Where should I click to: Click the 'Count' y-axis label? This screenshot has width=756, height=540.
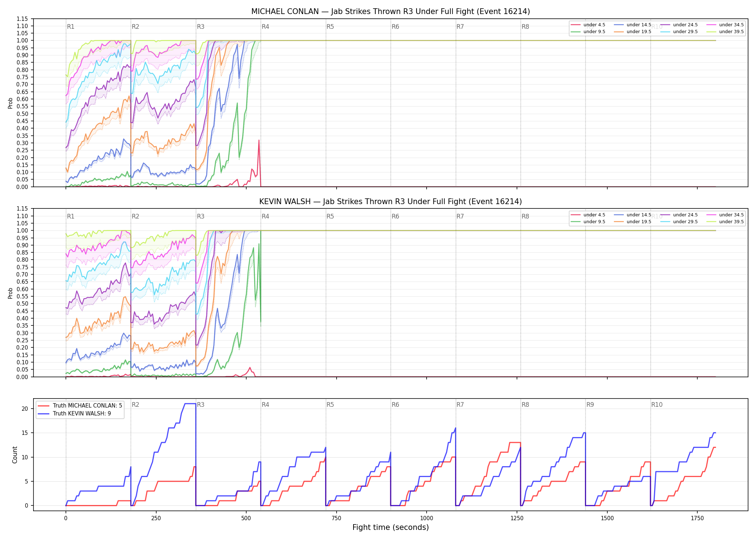[15, 455]
